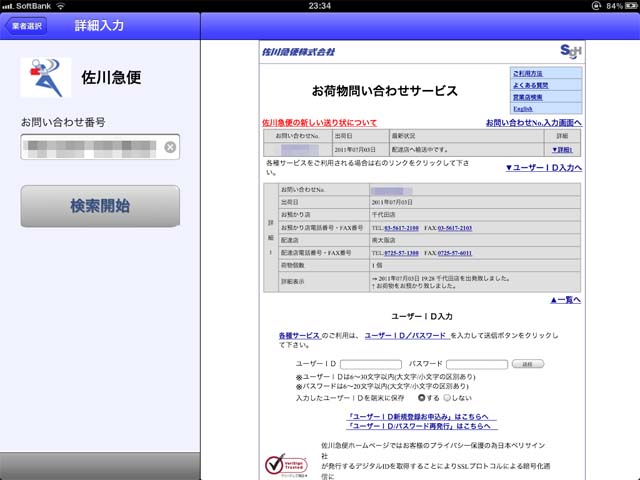Open the 営業店検索 link
Screen dimensions: 640x480
528,97
